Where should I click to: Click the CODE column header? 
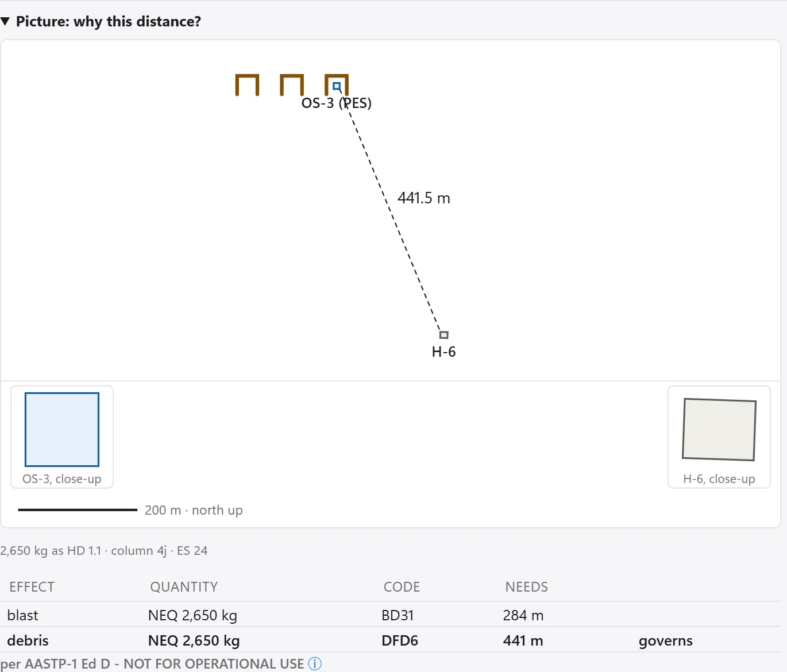(402, 586)
